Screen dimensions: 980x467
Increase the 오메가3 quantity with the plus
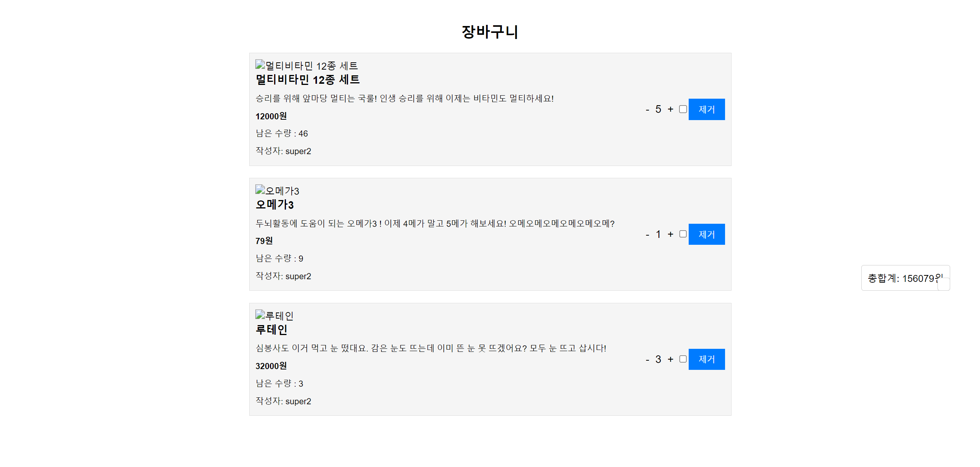[x=670, y=234]
